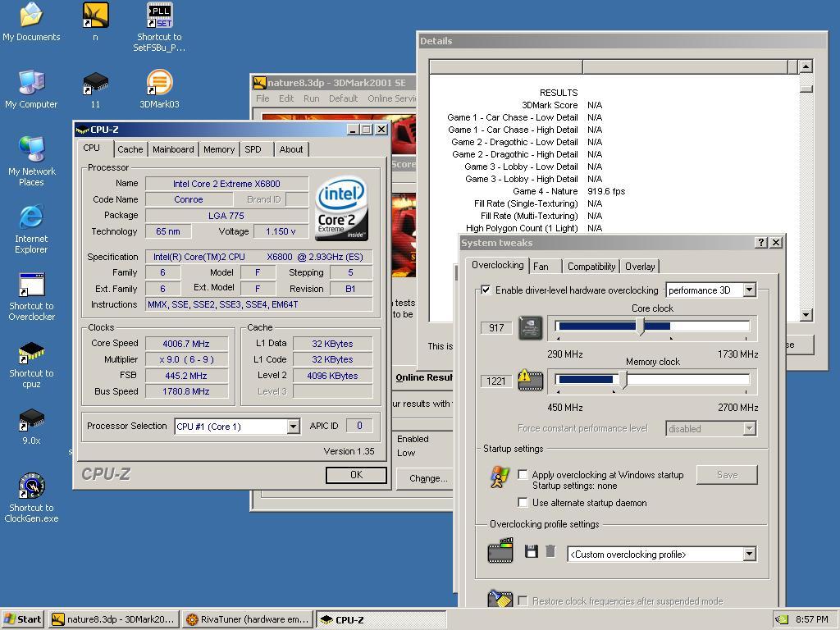Viewport: 840px width, 630px height.
Task: Toggle Enable driver-level hardware overclocking
Action: click(x=486, y=290)
